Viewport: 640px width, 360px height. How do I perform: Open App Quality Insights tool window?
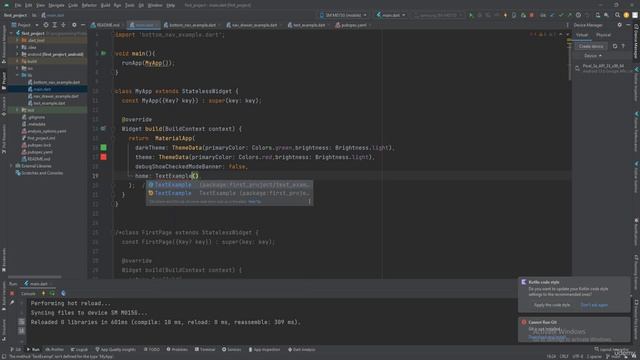[116, 350]
